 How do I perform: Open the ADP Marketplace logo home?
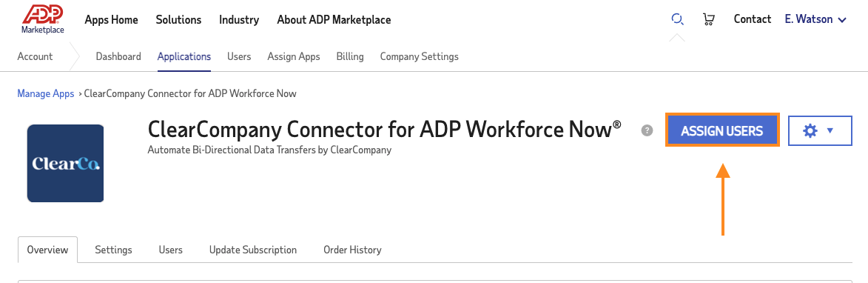[x=43, y=19]
